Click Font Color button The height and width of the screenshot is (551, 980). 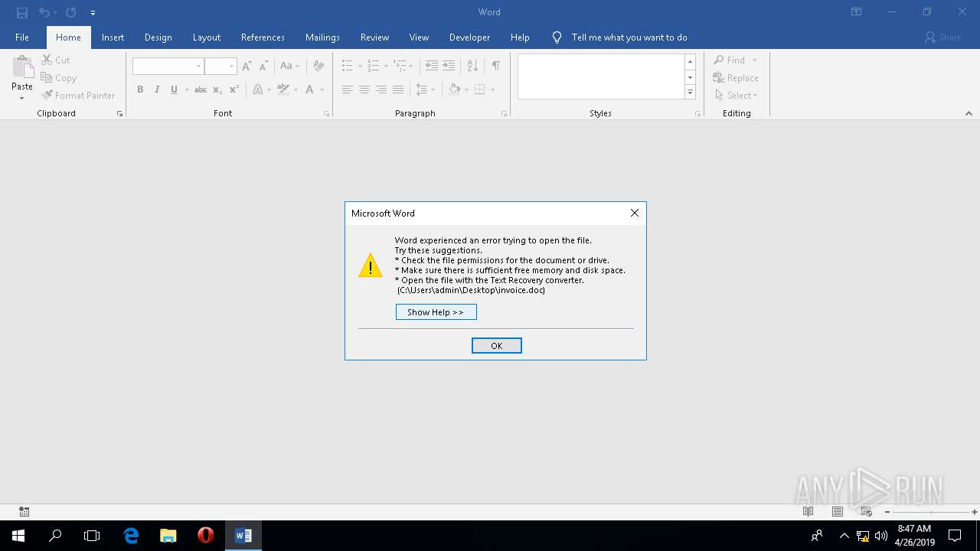coord(309,90)
